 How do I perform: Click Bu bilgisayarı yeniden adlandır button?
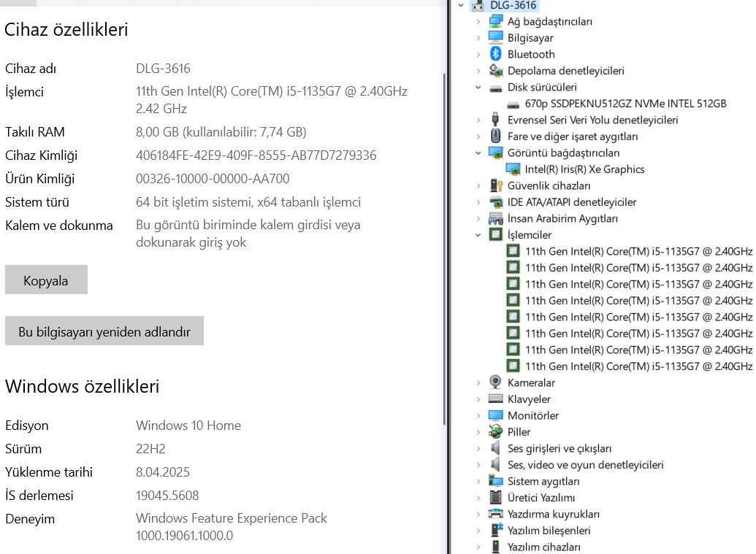click(x=104, y=331)
